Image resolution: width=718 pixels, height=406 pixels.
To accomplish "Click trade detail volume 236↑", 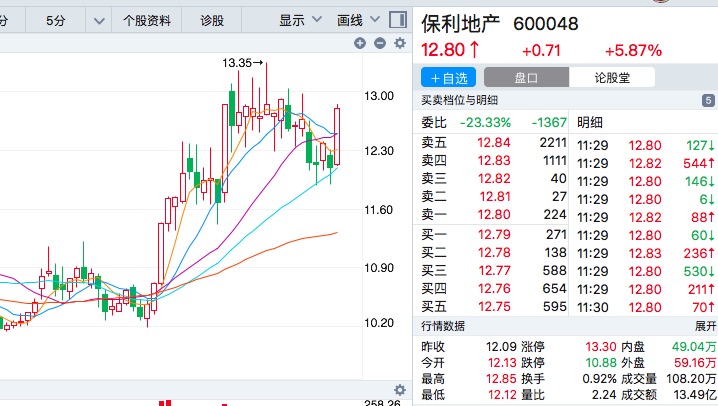I will point(699,253).
